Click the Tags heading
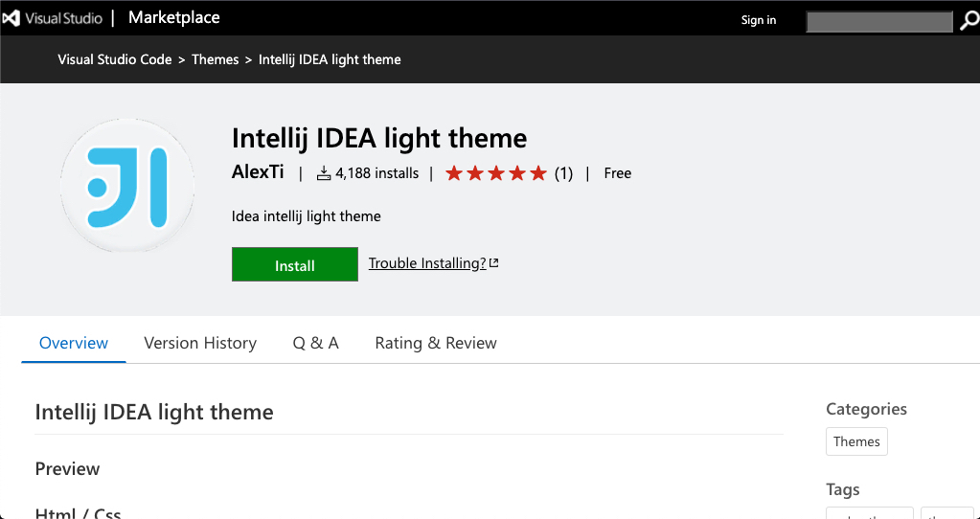Screen dimensions: 980x519 [x=842, y=489]
